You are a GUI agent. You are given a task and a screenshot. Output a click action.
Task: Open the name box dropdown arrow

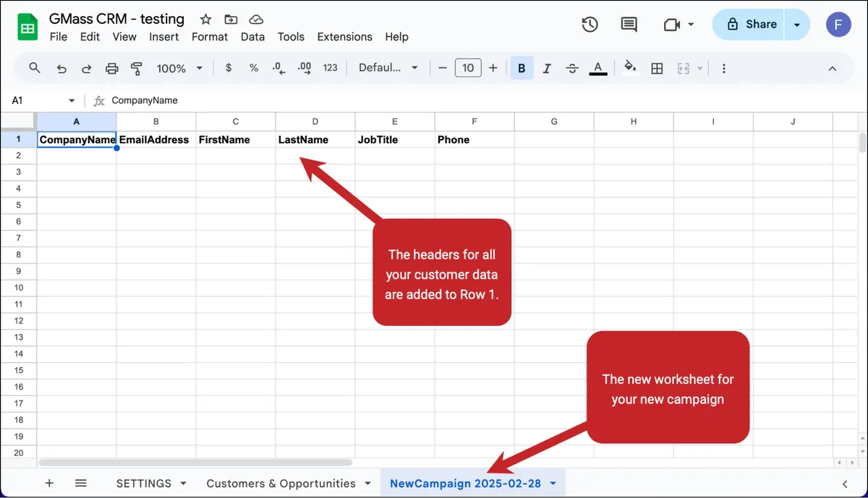72,100
